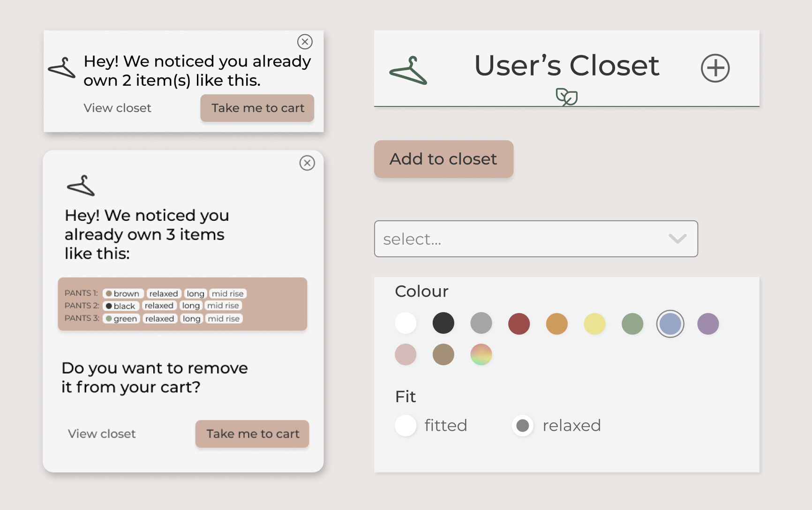Image resolution: width=812 pixels, height=510 pixels.
Task: Pick the red colour swatch
Action: coord(519,323)
